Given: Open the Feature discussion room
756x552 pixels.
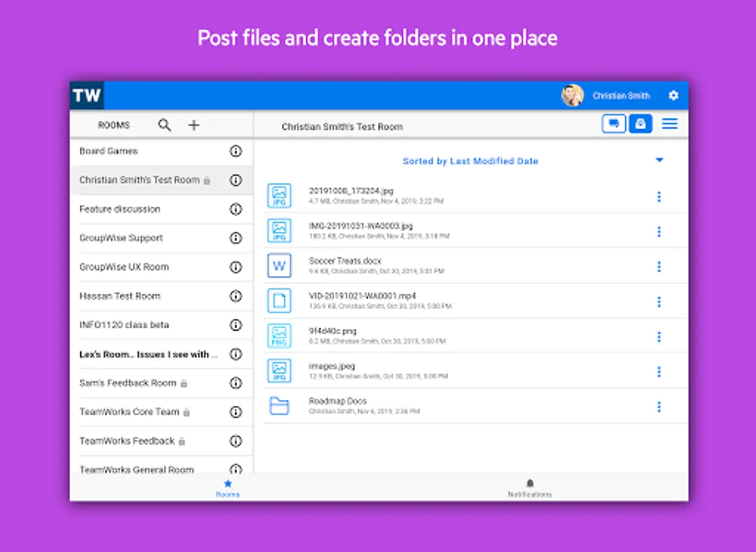Looking at the screenshot, I should 120,209.
